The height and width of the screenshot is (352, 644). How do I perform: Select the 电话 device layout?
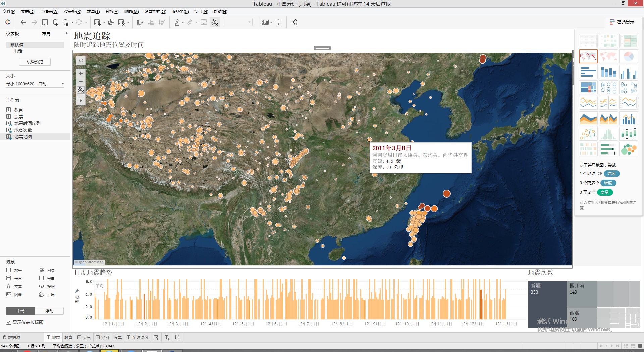(18, 51)
